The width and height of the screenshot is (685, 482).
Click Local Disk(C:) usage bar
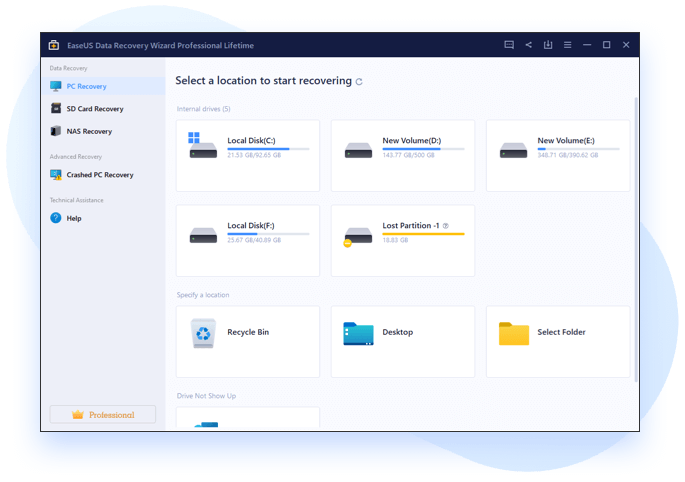(x=268, y=149)
